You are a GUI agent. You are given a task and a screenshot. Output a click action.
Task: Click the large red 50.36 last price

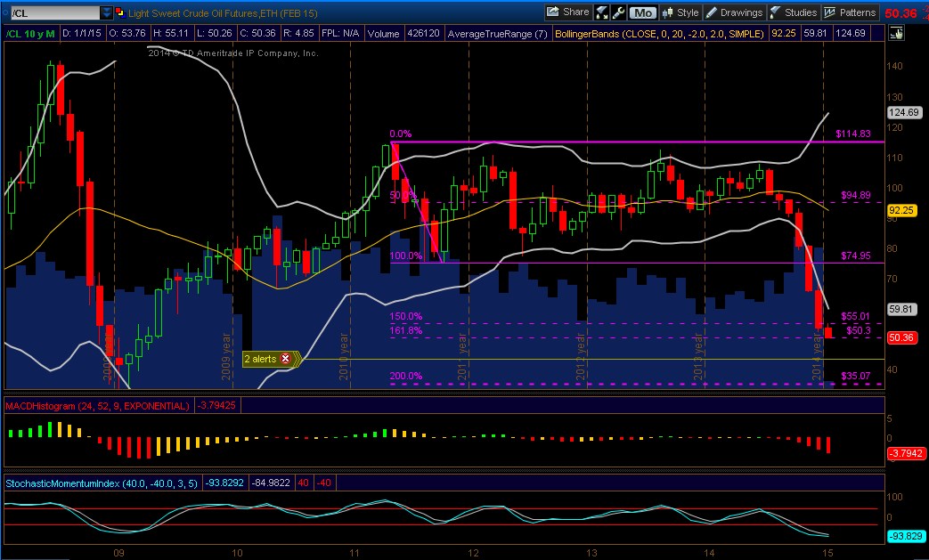[x=901, y=13]
